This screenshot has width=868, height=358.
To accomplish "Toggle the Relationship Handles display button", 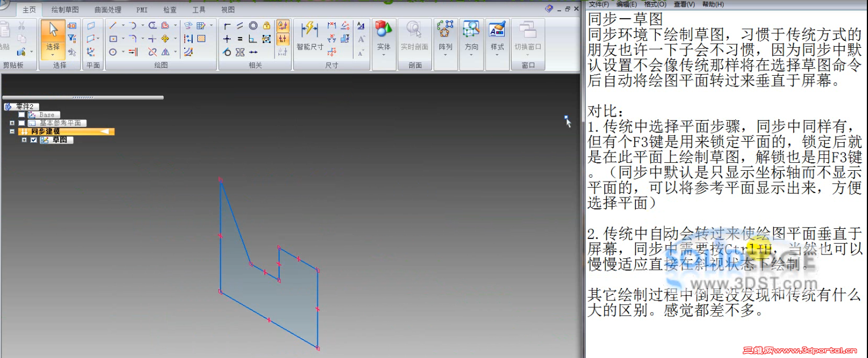I will 283,39.
